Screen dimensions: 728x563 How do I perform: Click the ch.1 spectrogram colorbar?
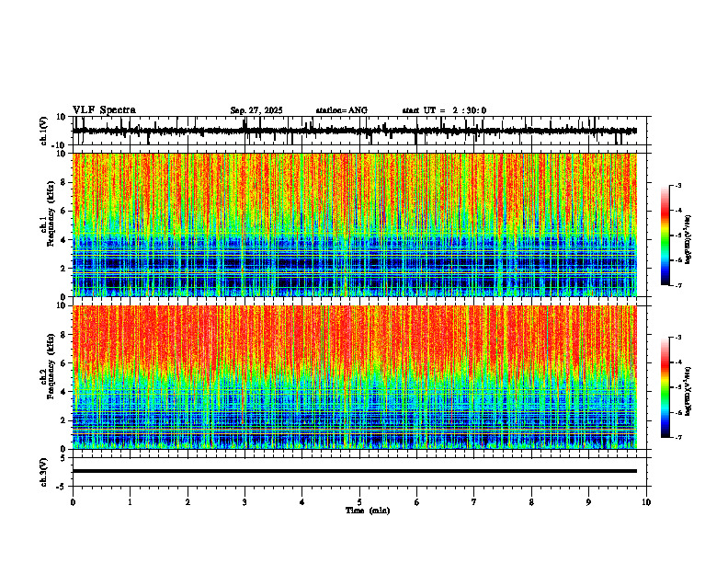[665, 236]
